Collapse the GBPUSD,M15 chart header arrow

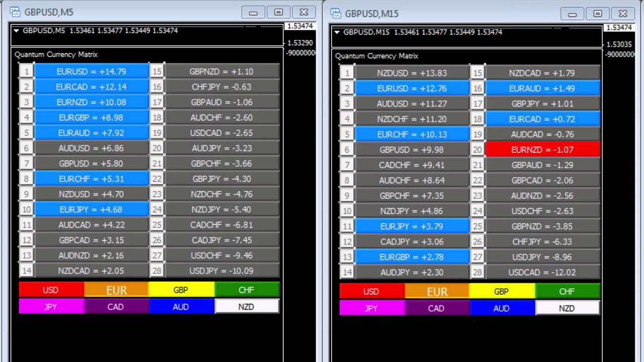pos(337,32)
